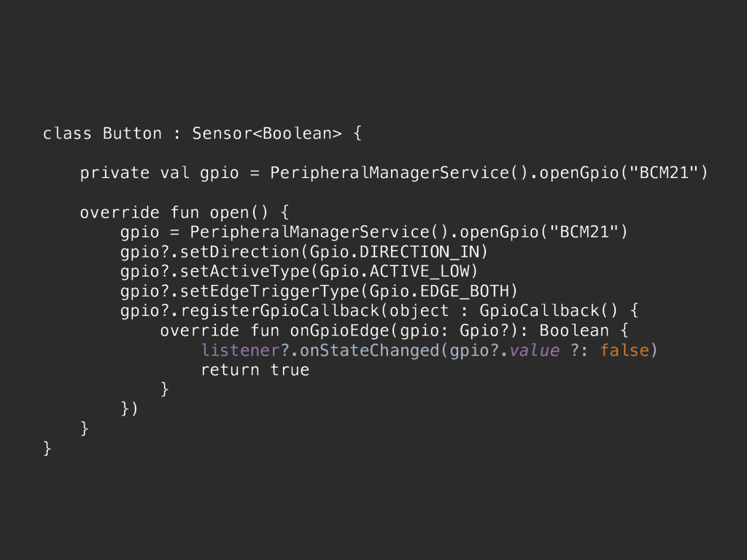Click the return true statement

coord(255,370)
